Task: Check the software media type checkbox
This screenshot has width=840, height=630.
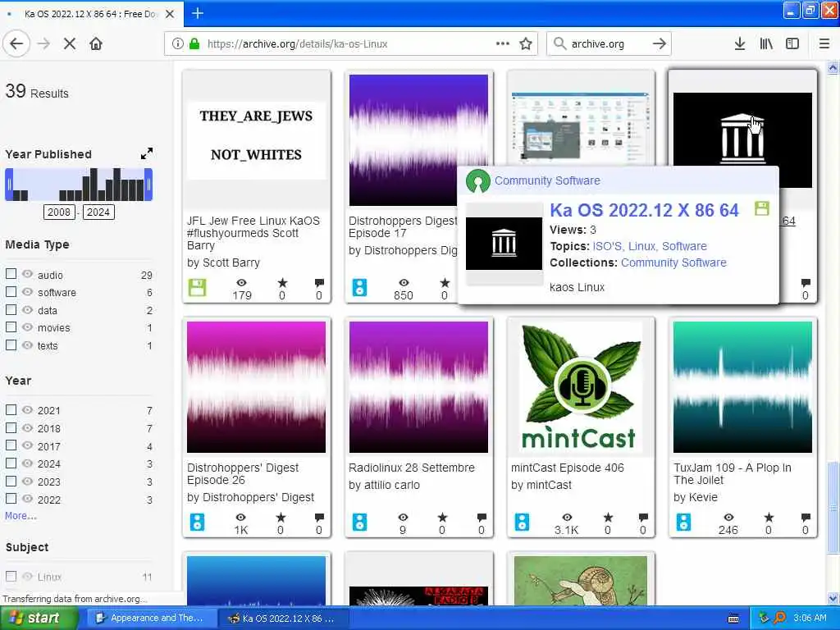Action: click(x=11, y=291)
